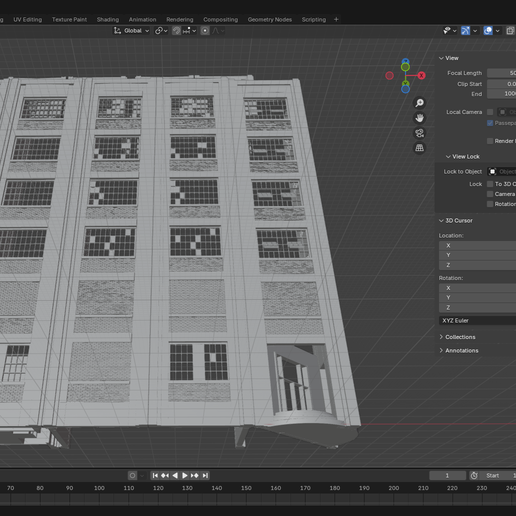Click the pan view hand icon

pyautogui.click(x=419, y=118)
